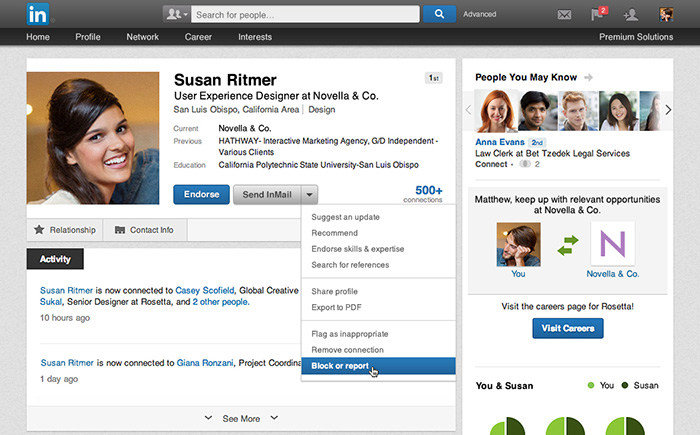
Task: Open the Interests menu
Action: pos(255,37)
